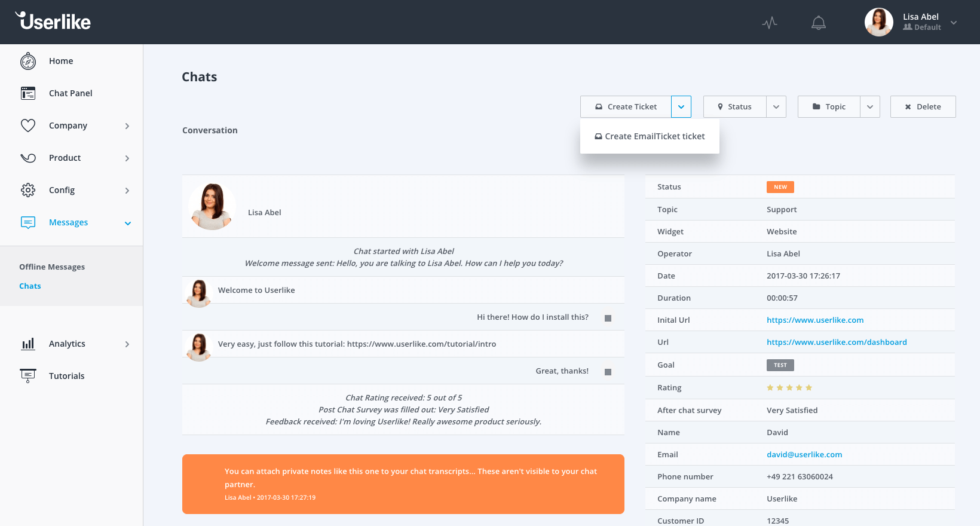The width and height of the screenshot is (980, 526).
Task: Open the notifications bell
Action: (x=819, y=23)
